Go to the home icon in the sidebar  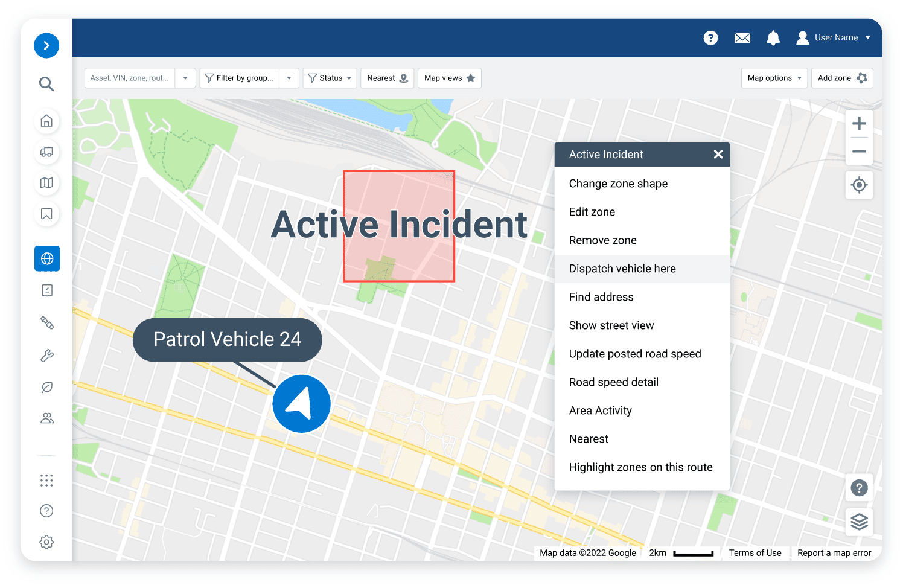[46, 121]
